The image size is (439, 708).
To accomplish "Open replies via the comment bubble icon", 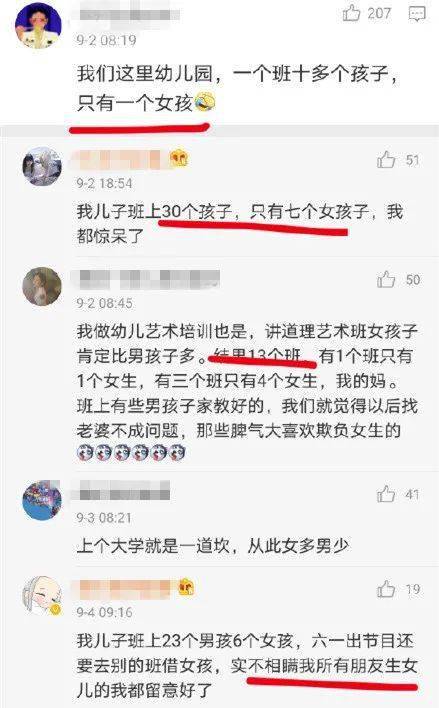I will click(416, 14).
